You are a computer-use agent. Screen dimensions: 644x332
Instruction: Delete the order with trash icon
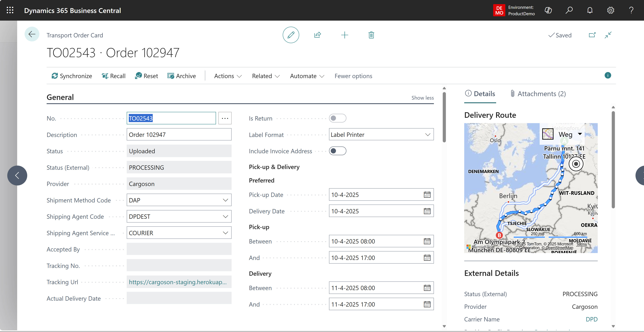pos(371,35)
